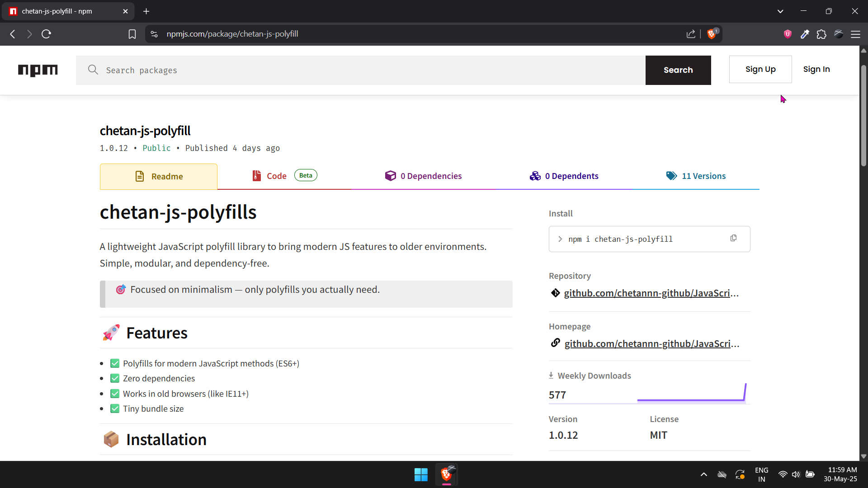868x488 pixels.
Task: Open site settings icon in address bar
Action: pyautogui.click(x=154, y=34)
